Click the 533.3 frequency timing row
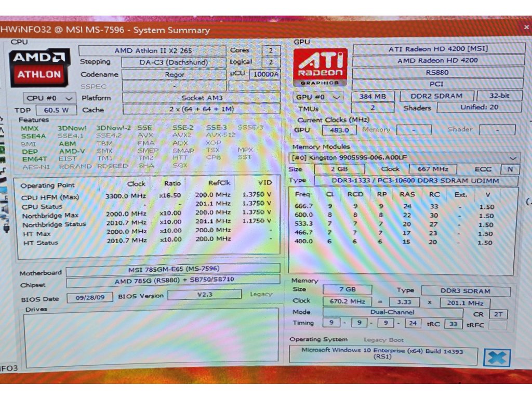This screenshot has width=532, height=399. [394, 224]
